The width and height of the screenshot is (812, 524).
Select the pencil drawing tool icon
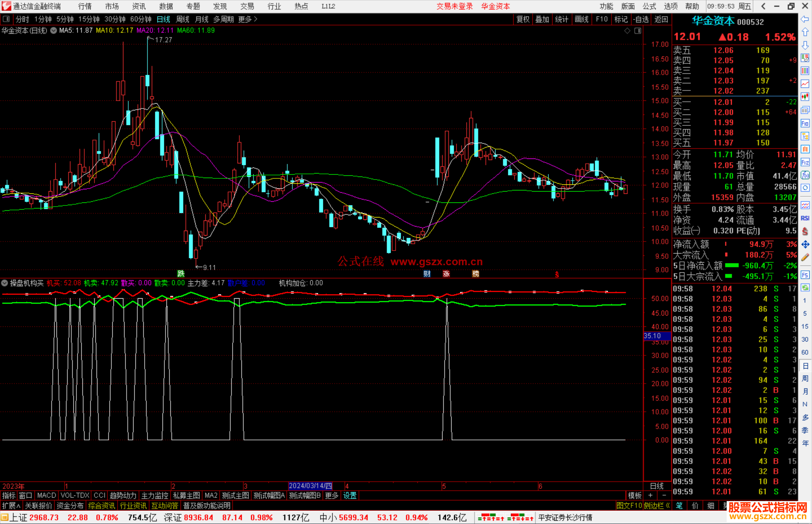pos(805,257)
